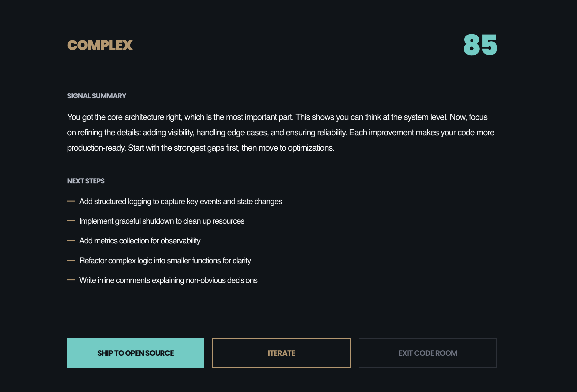Click the signal summary paragraph text
Screen dimensions: 577x392
coord(281,132)
